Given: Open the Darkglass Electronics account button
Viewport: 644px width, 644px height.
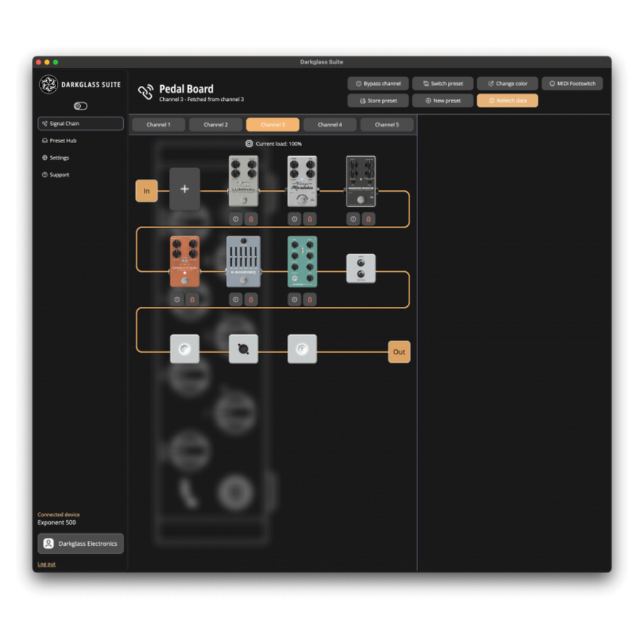Looking at the screenshot, I should [80, 544].
